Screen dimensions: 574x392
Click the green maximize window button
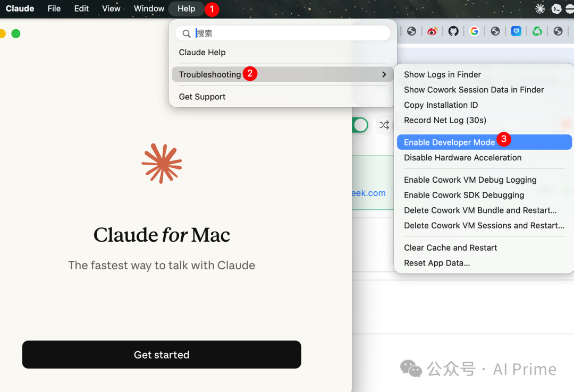point(16,33)
